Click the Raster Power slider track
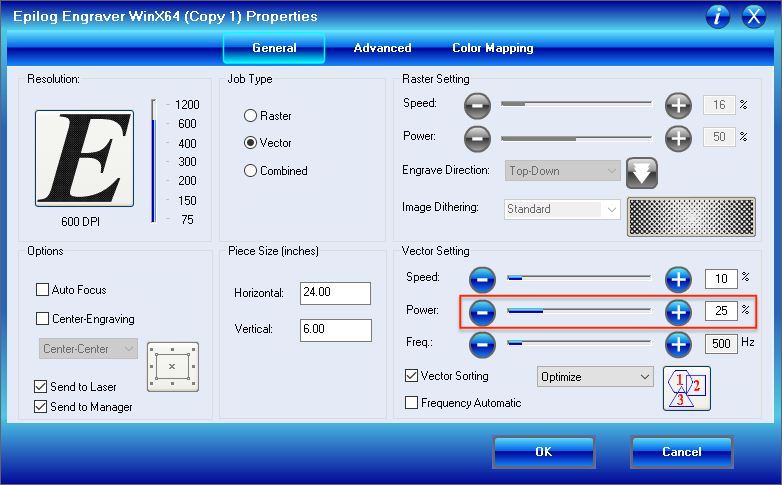 coord(577,138)
